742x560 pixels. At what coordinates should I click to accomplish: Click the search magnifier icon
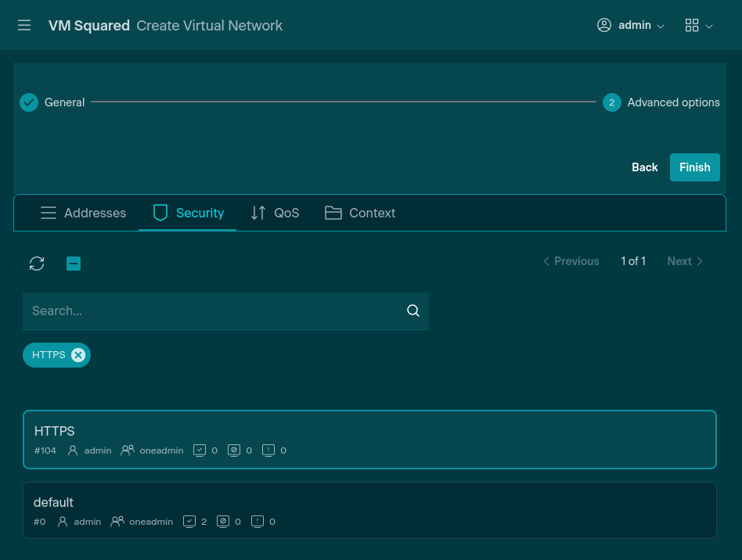pos(413,311)
